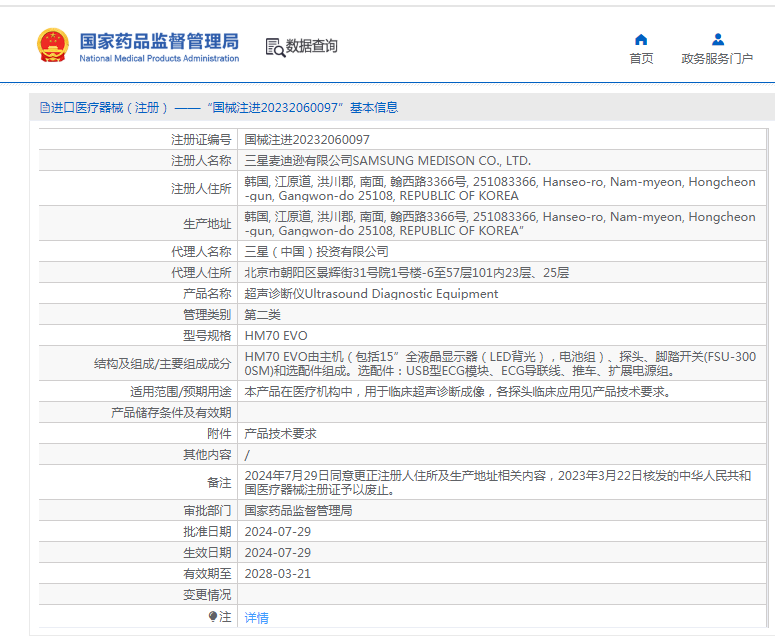The width and height of the screenshot is (775, 638).
Task: Select 三星（中国）投资有限公司 cell
Action: pyautogui.click(x=316, y=252)
